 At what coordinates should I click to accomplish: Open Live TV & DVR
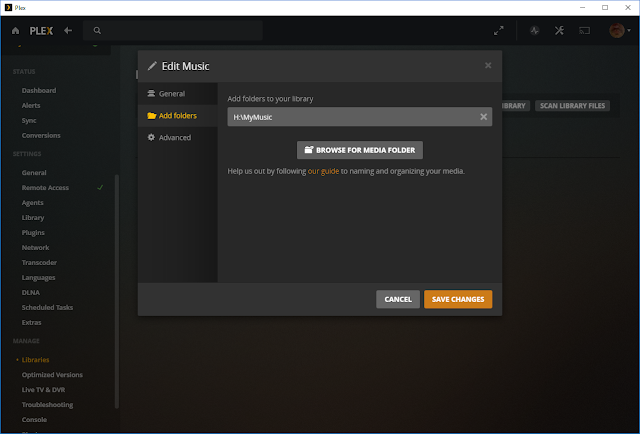pos(43,390)
